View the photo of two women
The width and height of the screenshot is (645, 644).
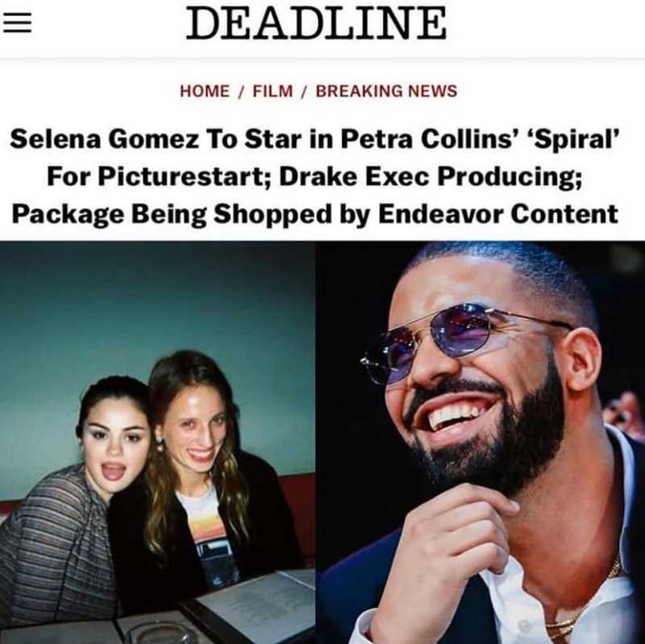point(157,442)
